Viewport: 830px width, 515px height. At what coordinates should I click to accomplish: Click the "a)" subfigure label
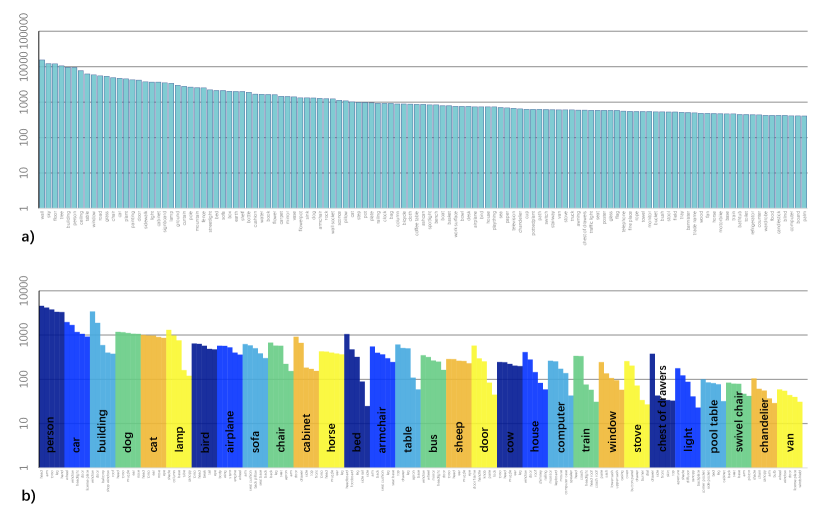coord(28,237)
